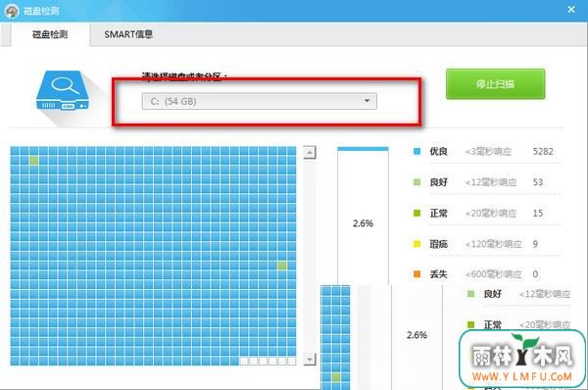Click the yellow 瑕疵 legend square
The height and width of the screenshot is (390, 588).
point(416,244)
